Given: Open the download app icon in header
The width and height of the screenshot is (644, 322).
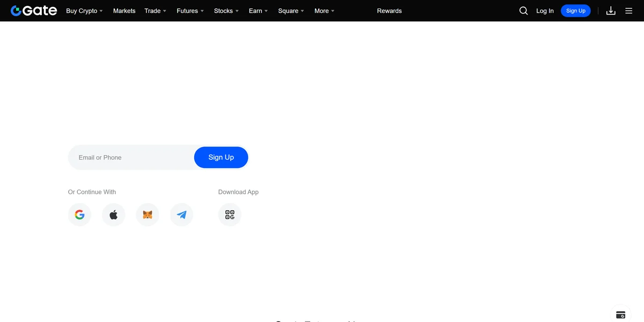Looking at the screenshot, I should (611, 11).
